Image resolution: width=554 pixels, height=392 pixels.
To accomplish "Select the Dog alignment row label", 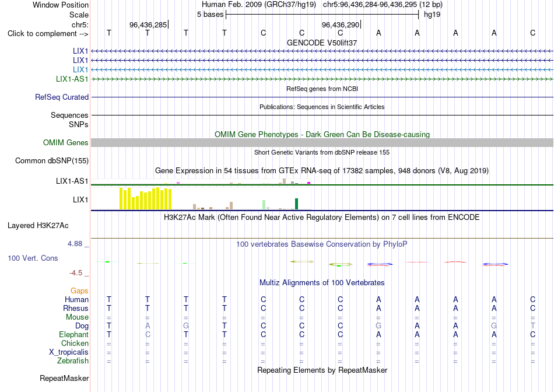I will coord(82,326).
